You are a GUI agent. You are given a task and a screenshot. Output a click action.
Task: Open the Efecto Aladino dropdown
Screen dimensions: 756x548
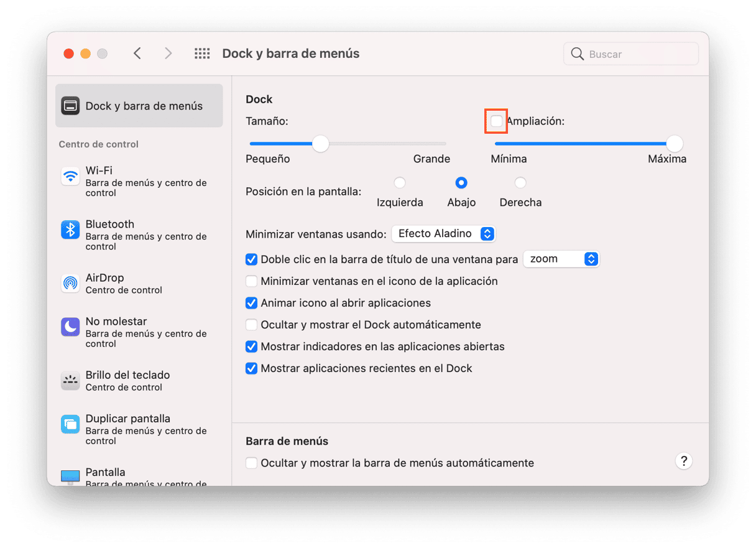443,234
